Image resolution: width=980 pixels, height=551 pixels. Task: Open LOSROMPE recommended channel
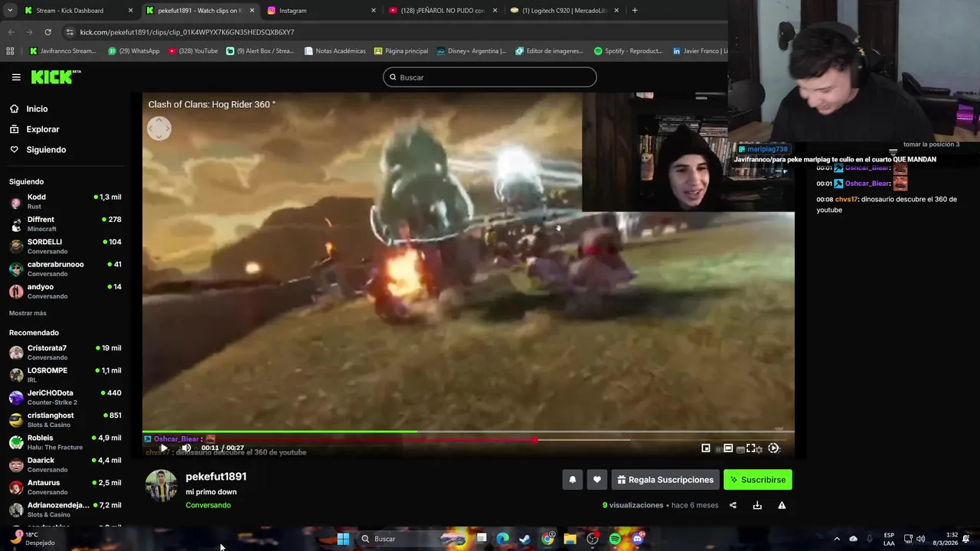tap(65, 375)
